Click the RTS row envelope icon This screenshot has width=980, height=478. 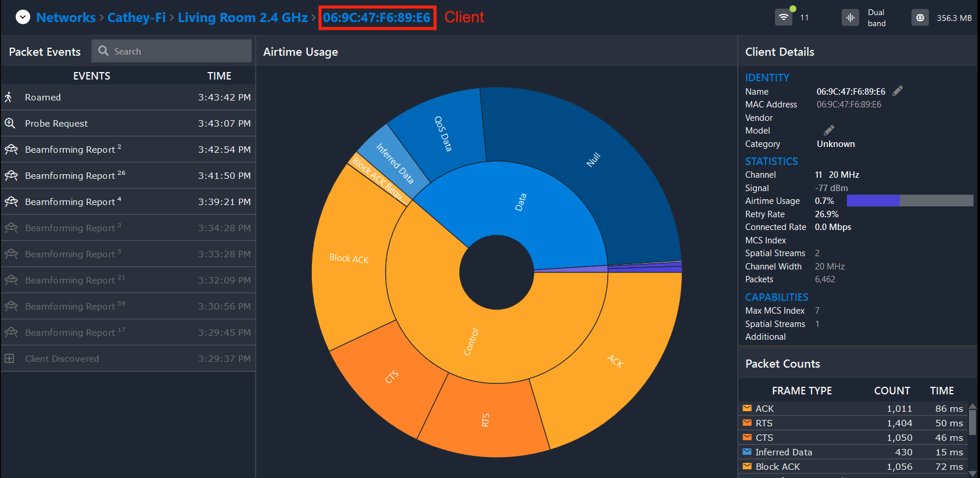(x=747, y=423)
